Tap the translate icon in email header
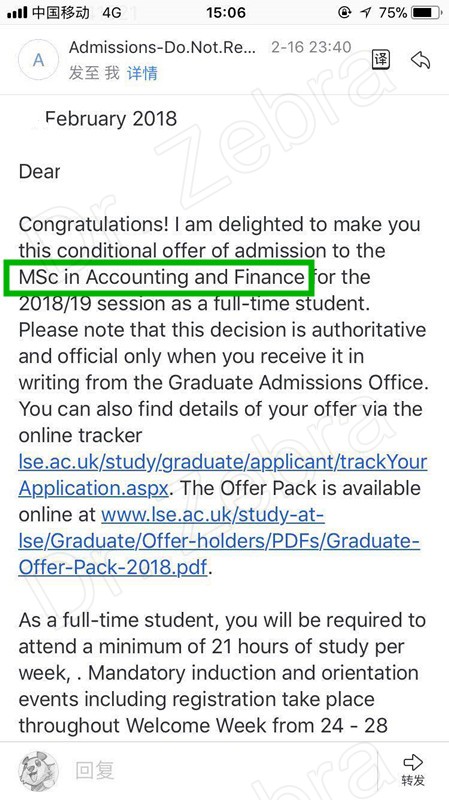The image size is (449, 800). 380,60
